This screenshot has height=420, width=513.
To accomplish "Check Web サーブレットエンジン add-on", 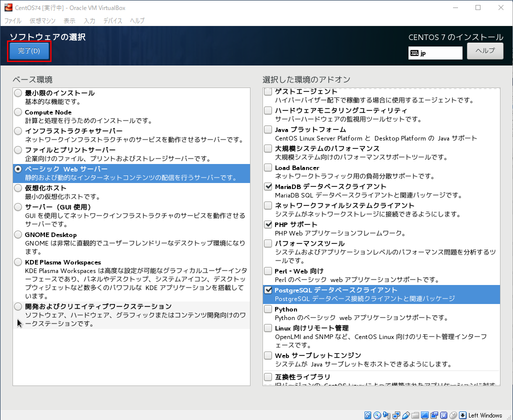I will coord(268,355).
